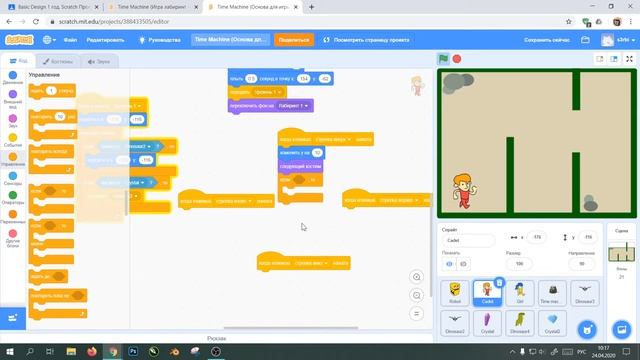Image resolution: width=640 pixels, height=360 pixels.
Task: Switch to the Костюмы tab
Action: point(58,62)
